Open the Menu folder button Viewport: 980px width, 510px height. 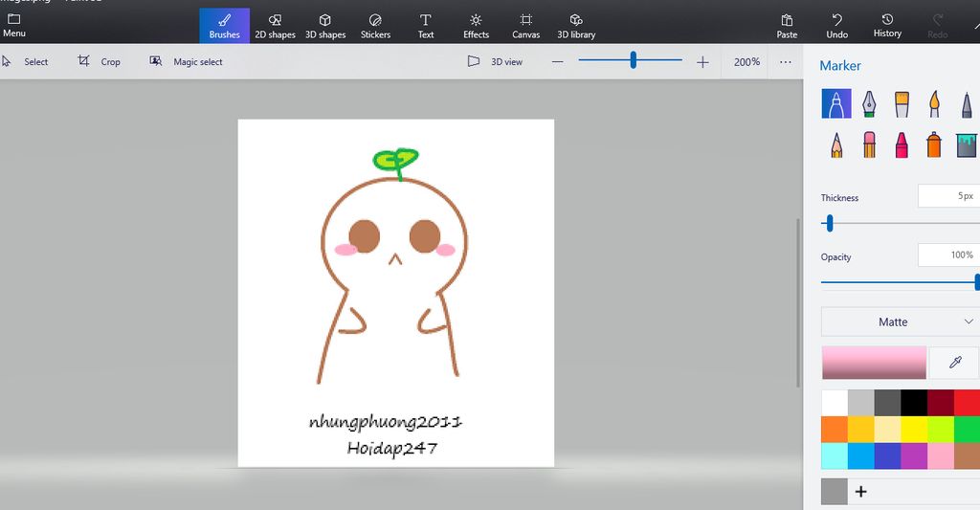click(x=13, y=26)
